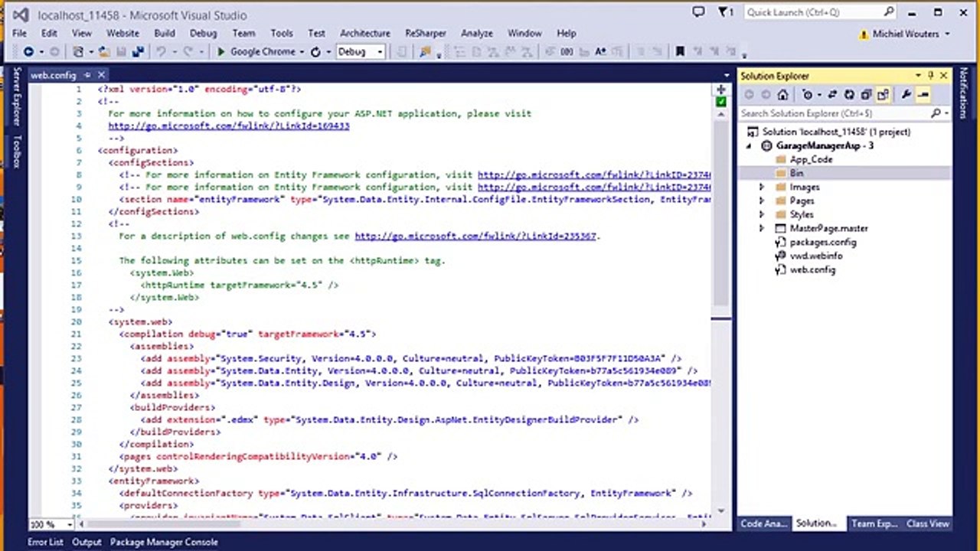Click the pin icon on web.config tab
Screen dimensions: 980x551
click(87, 75)
